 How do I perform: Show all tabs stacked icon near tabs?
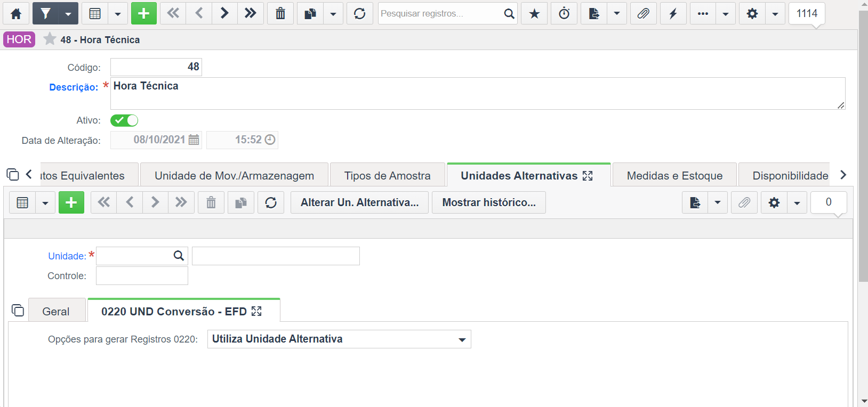click(13, 174)
